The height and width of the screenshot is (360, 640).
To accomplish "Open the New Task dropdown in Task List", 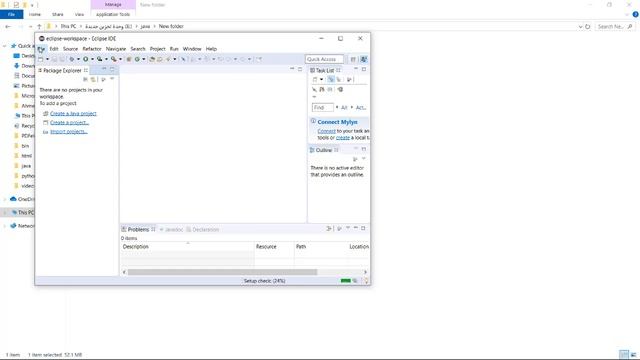I will point(321,79).
